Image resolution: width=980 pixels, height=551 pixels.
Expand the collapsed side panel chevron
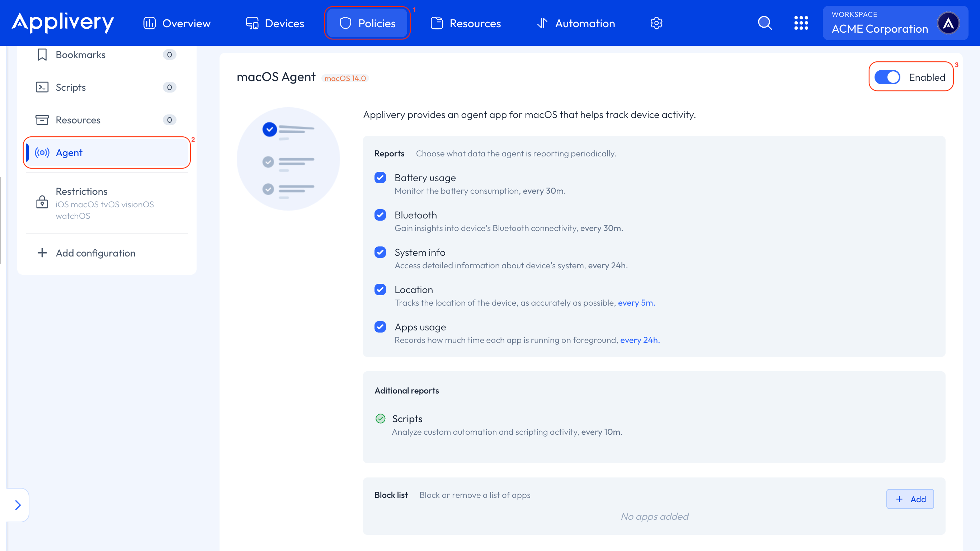pos(18,505)
